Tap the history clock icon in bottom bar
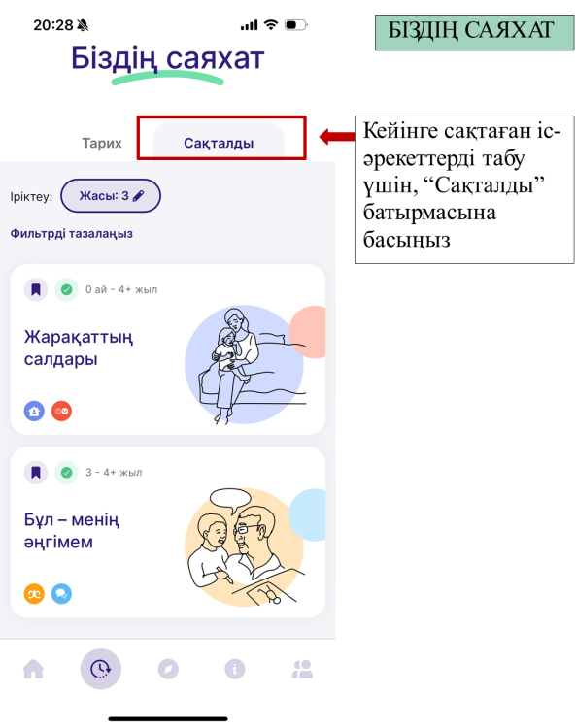This screenshot has width=576, height=728. pyautogui.click(x=100, y=669)
